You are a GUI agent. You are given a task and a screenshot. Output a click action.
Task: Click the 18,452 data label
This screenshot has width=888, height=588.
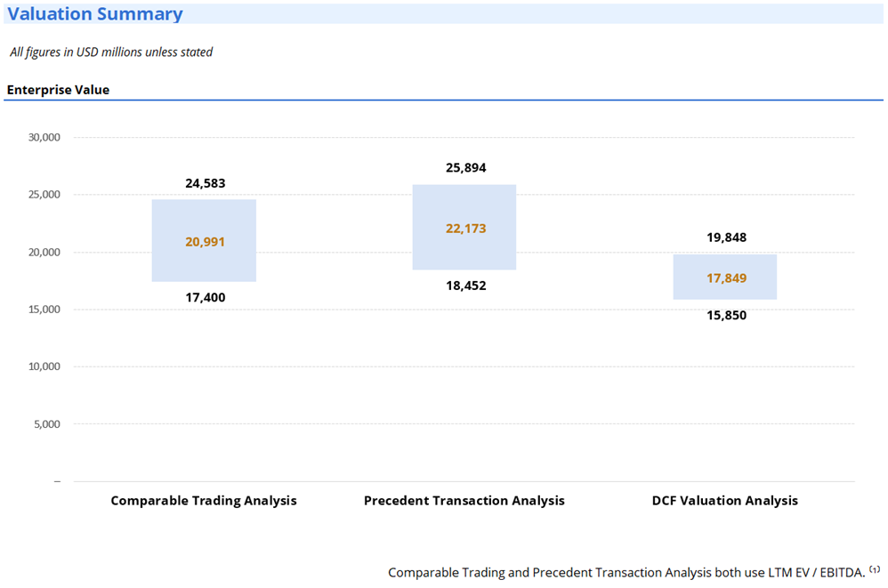point(466,286)
